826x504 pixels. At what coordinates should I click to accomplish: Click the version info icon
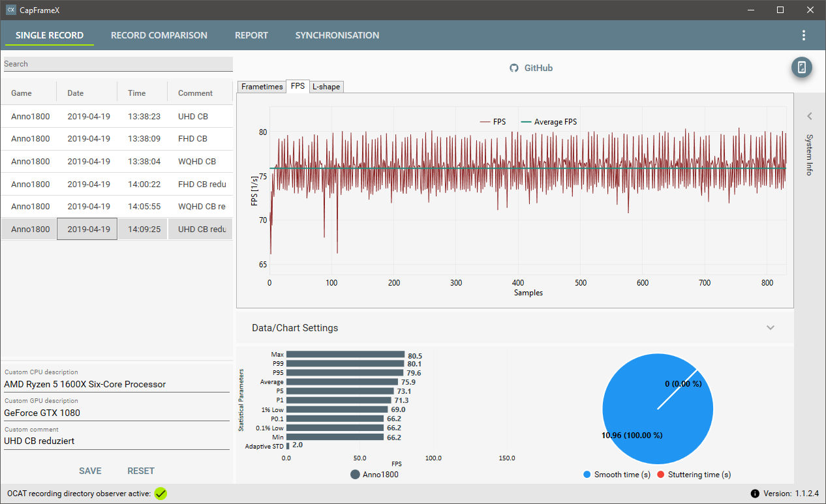[755, 494]
